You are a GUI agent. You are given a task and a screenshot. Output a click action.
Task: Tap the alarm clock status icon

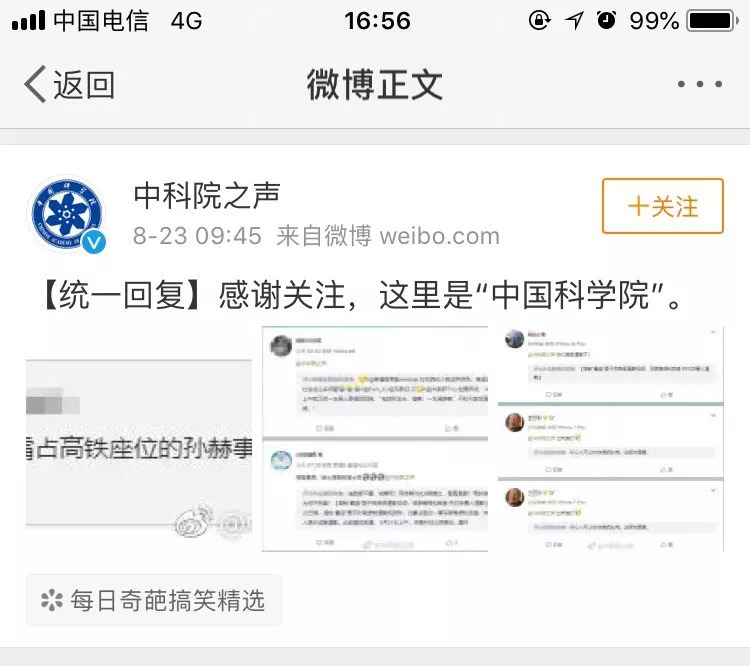click(606, 21)
